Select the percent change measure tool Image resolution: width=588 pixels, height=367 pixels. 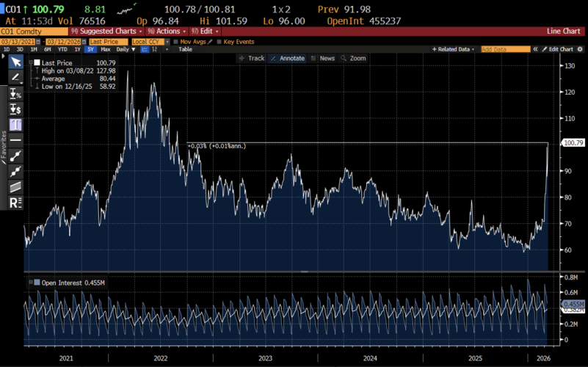15,94
